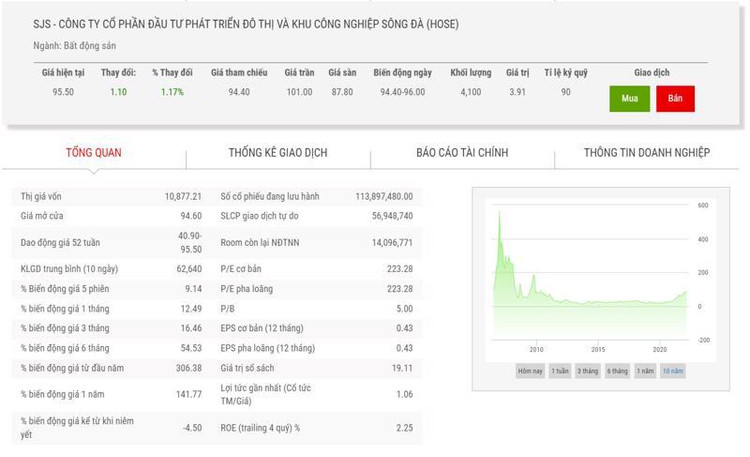This screenshot has width=750, height=457.
Task: Click the ROE (trailing 4 quý) row
Action: [316, 428]
